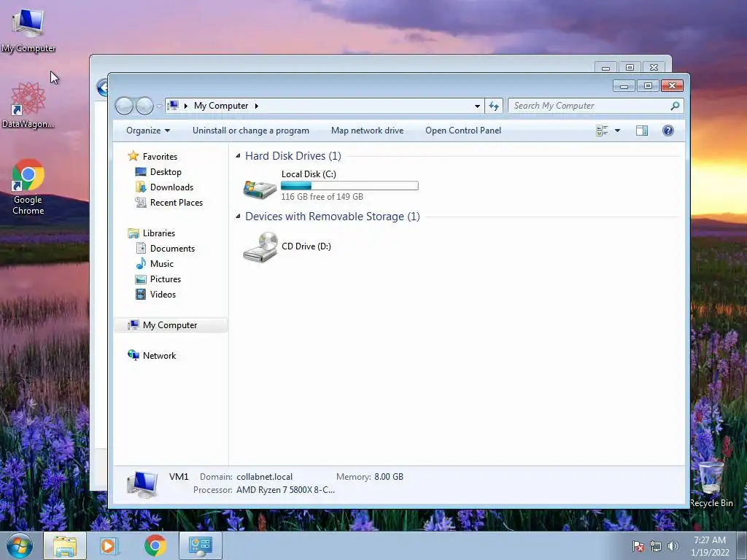Open the Videos library

[x=156, y=295]
